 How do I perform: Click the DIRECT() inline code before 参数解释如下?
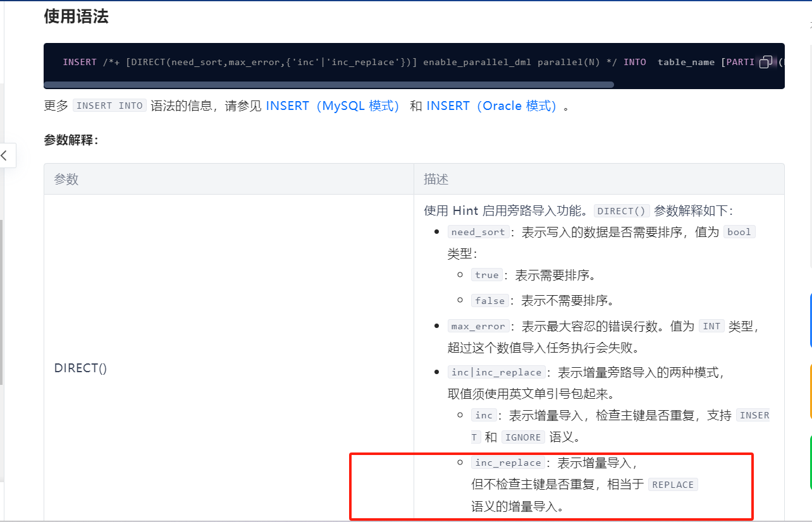(x=622, y=211)
